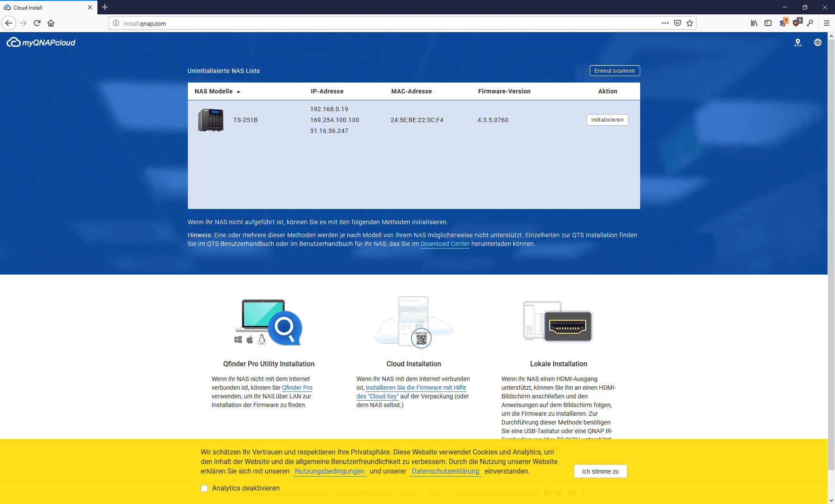Go to the browser home page icon
Image resolution: width=835 pixels, height=504 pixels.
[x=51, y=23]
